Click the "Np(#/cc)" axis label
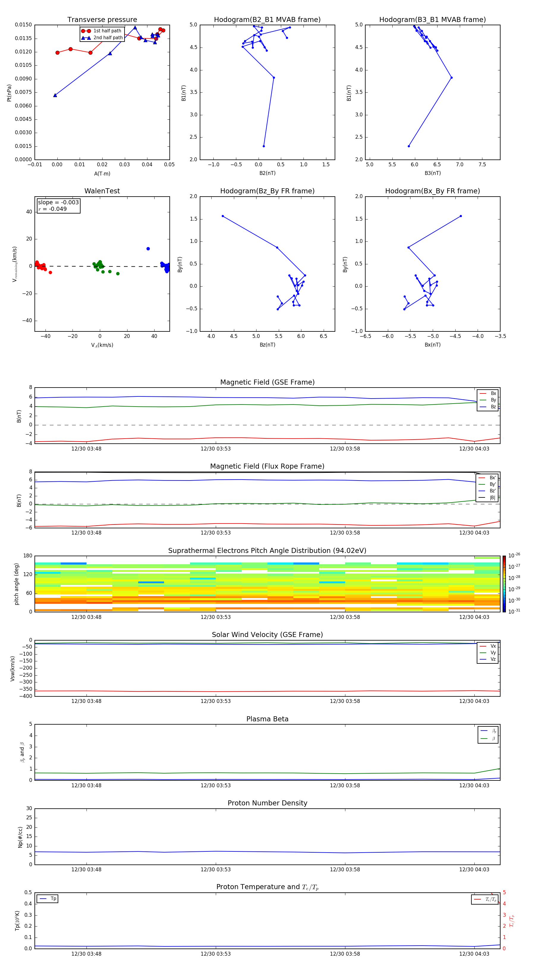Viewport: 535px width, 980px height. pyautogui.click(x=20, y=837)
